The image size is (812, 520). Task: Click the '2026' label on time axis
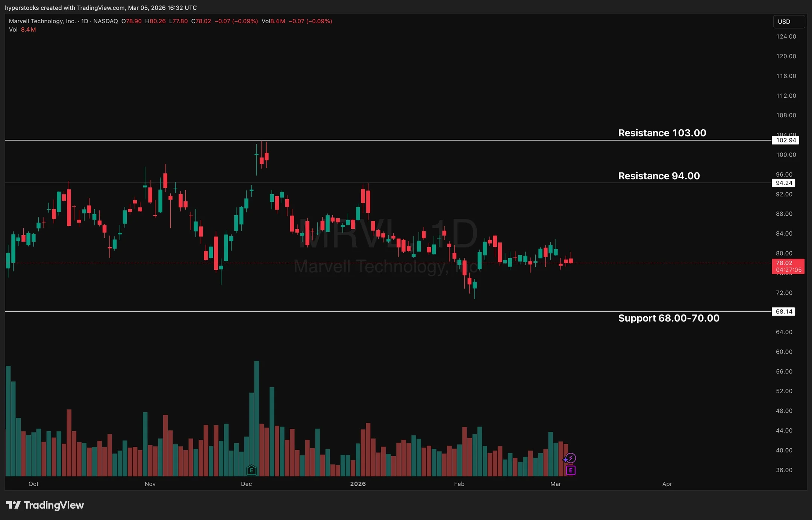coord(358,484)
